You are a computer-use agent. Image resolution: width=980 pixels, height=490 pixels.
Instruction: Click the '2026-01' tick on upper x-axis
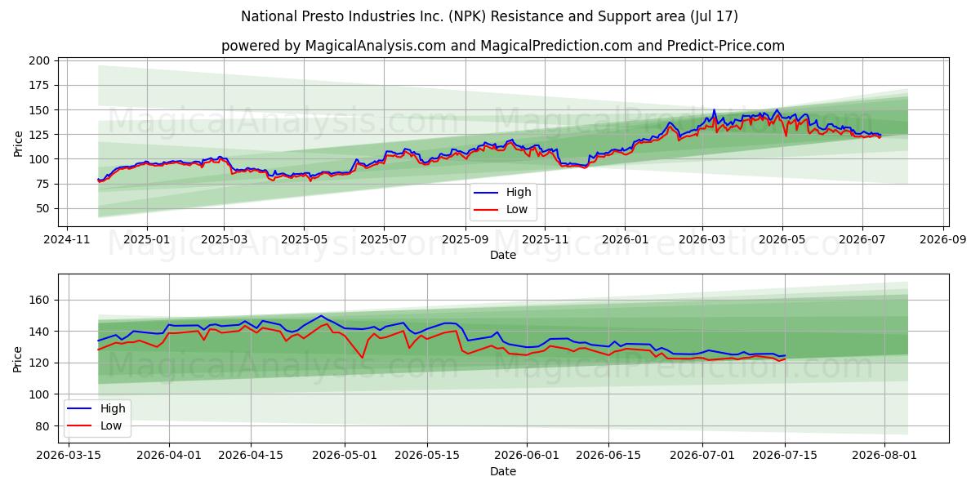pos(625,240)
